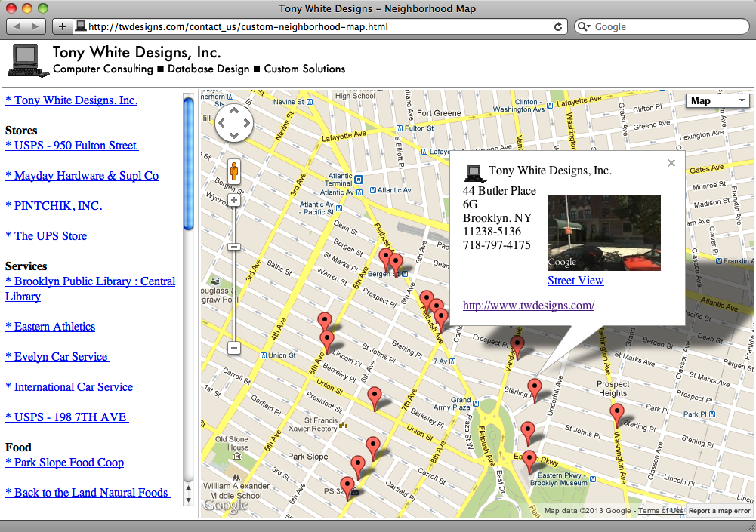Image resolution: width=756 pixels, height=532 pixels.
Task: Click the phone number 718-797-4175
Action: (x=497, y=244)
